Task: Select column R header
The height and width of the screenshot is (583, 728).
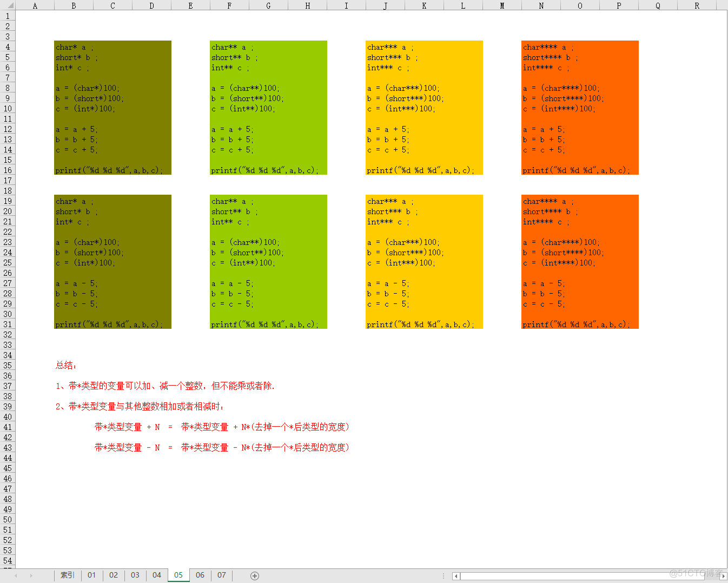Action: pos(697,5)
